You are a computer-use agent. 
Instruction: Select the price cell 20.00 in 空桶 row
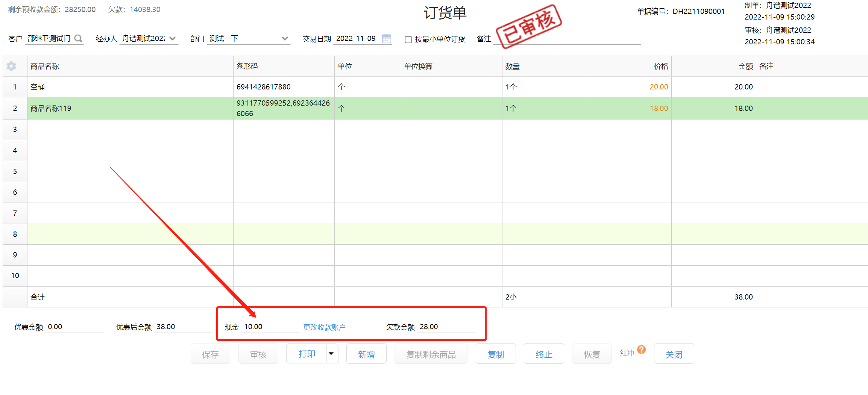629,87
